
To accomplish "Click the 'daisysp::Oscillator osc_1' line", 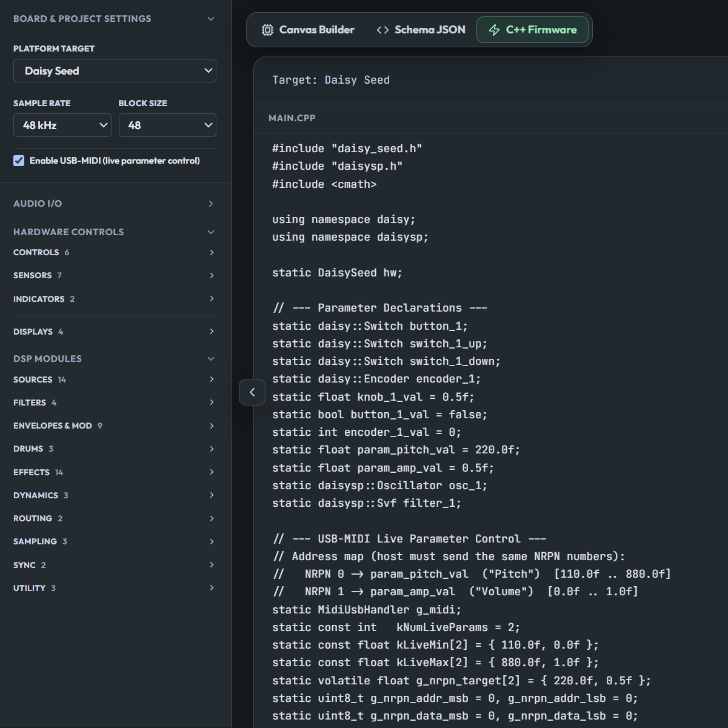I will click(x=380, y=486).
